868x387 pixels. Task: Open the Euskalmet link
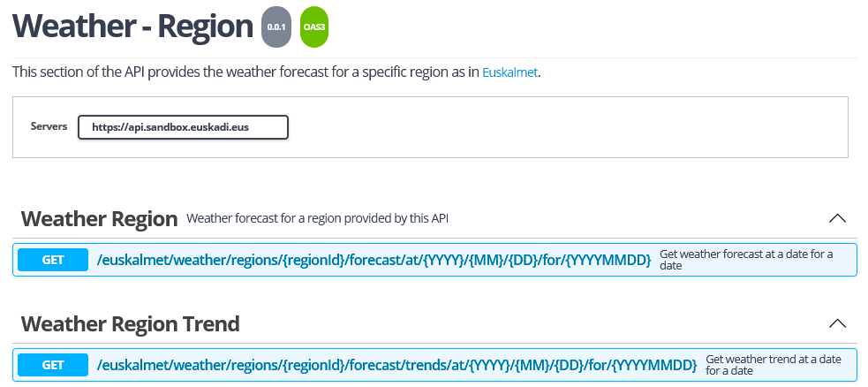(509, 72)
